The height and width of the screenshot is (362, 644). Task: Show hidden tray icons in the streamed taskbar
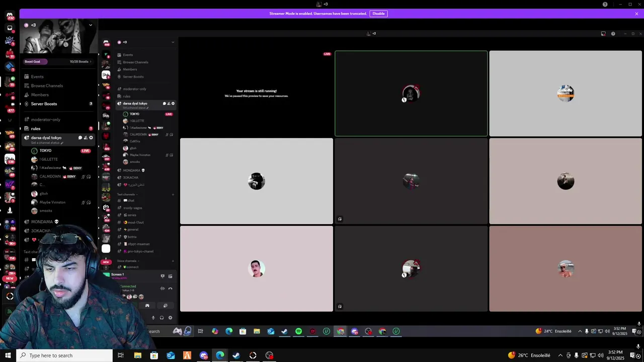click(580, 331)
